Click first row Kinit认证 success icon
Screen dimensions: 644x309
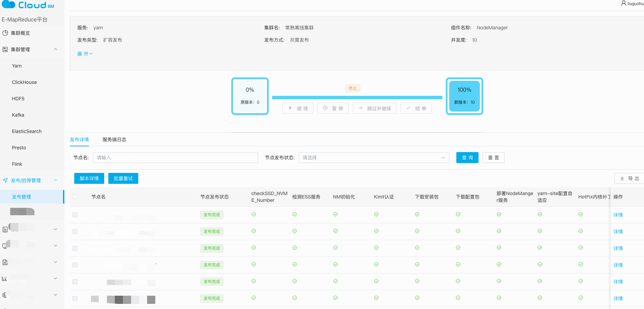(376, 215)
